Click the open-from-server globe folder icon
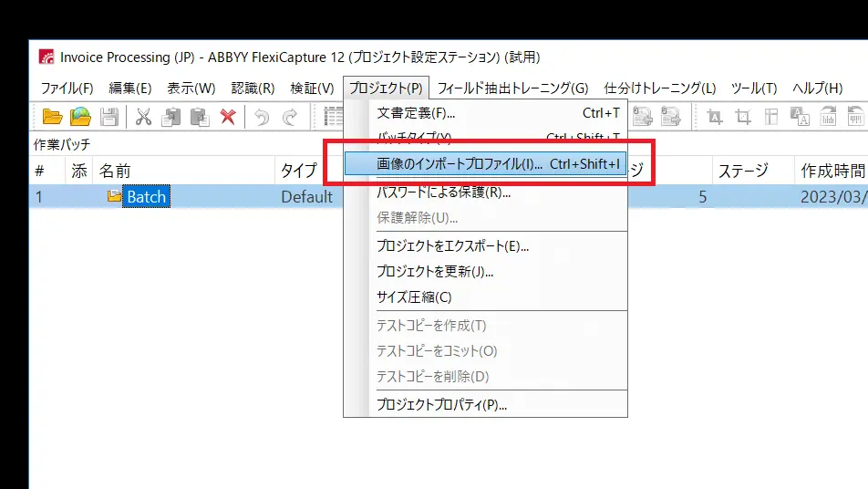This screenshot has width=868, height=489. [x=80, y=117]
